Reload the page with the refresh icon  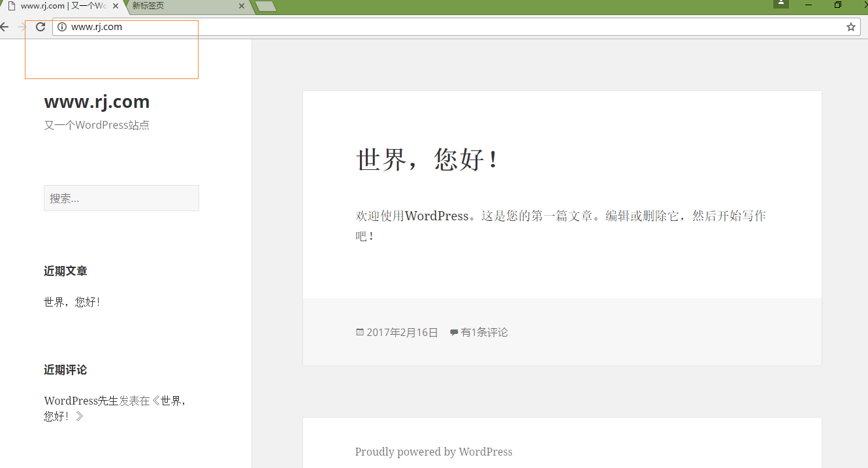(x=40, y=27)
